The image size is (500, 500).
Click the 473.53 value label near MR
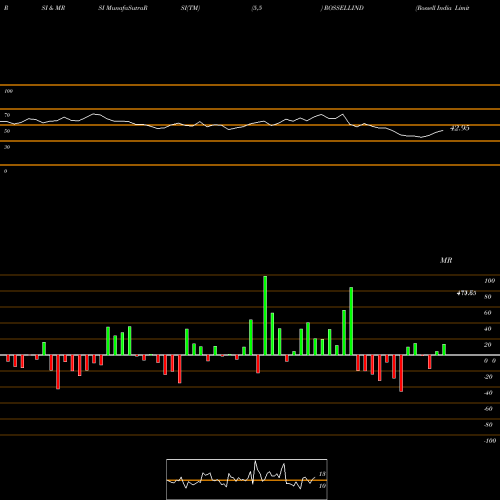[x=466, y=293]
